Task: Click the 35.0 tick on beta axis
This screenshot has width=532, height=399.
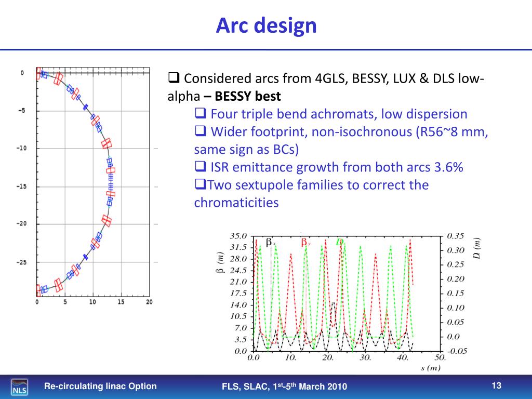Action: coord(238,236)
